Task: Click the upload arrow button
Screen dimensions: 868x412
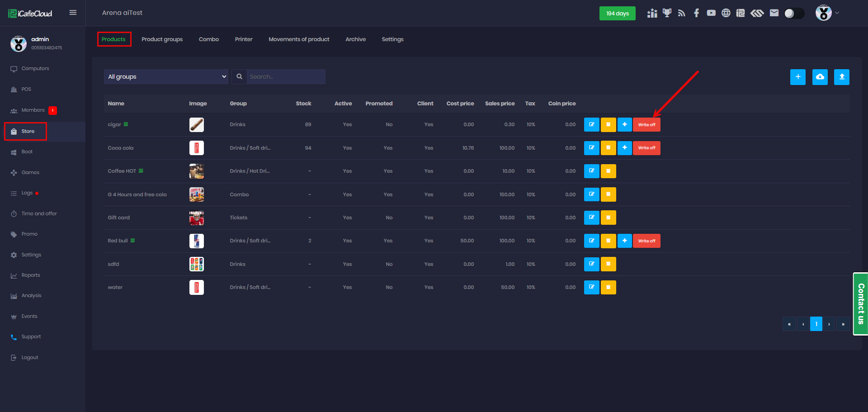Action: click(841, 77)
